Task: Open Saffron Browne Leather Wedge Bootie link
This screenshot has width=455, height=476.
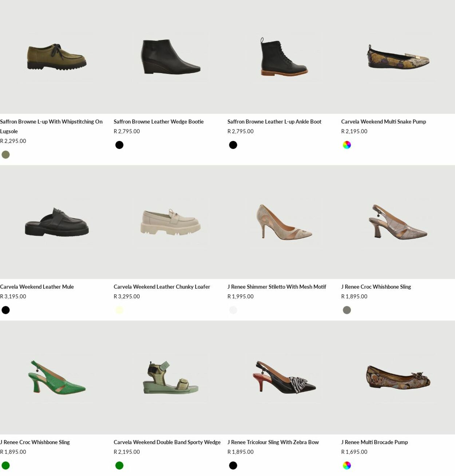Action: point(159,122)
